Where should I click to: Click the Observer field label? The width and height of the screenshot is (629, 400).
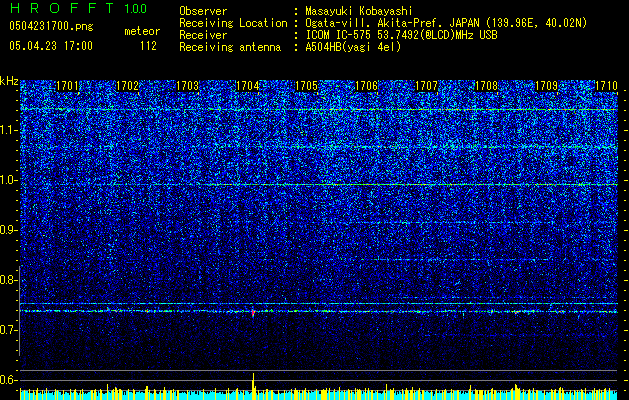(x=203, y=11)
